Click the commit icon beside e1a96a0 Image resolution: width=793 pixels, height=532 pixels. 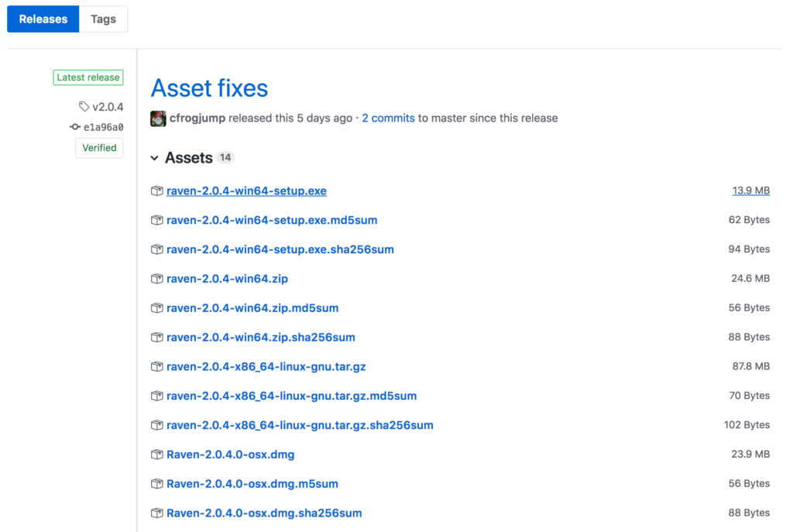point(75,127)
